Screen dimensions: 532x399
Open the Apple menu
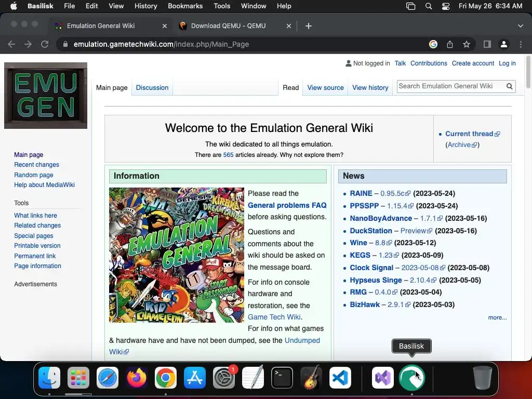(x=14, y=6)
